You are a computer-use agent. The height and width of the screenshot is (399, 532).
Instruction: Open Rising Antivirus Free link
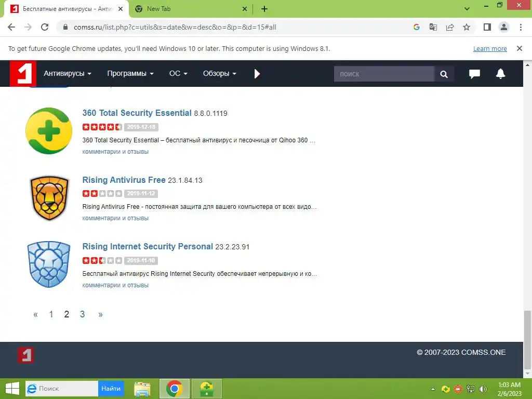(x=124, y=180)
